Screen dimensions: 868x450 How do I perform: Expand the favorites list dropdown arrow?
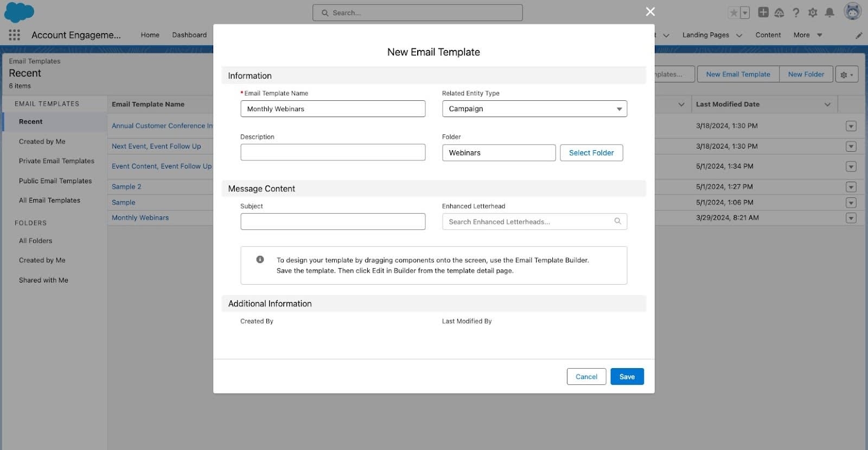tap(745, 12)
